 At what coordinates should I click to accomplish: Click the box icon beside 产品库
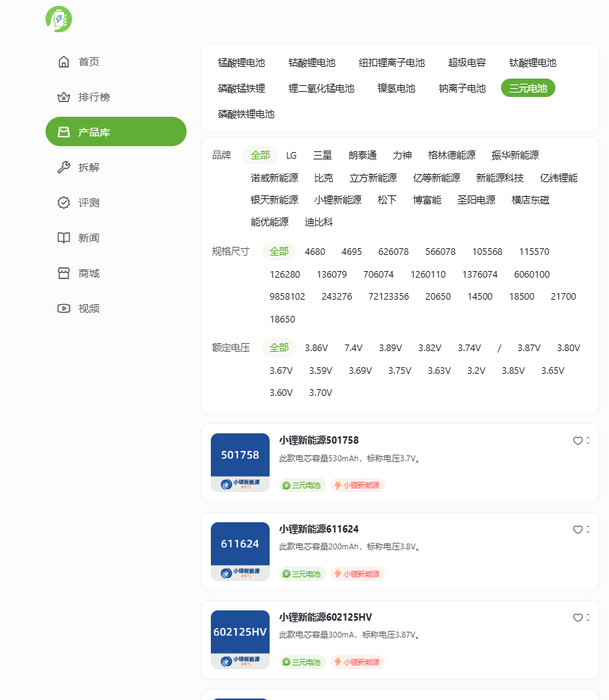coord(64,132)
